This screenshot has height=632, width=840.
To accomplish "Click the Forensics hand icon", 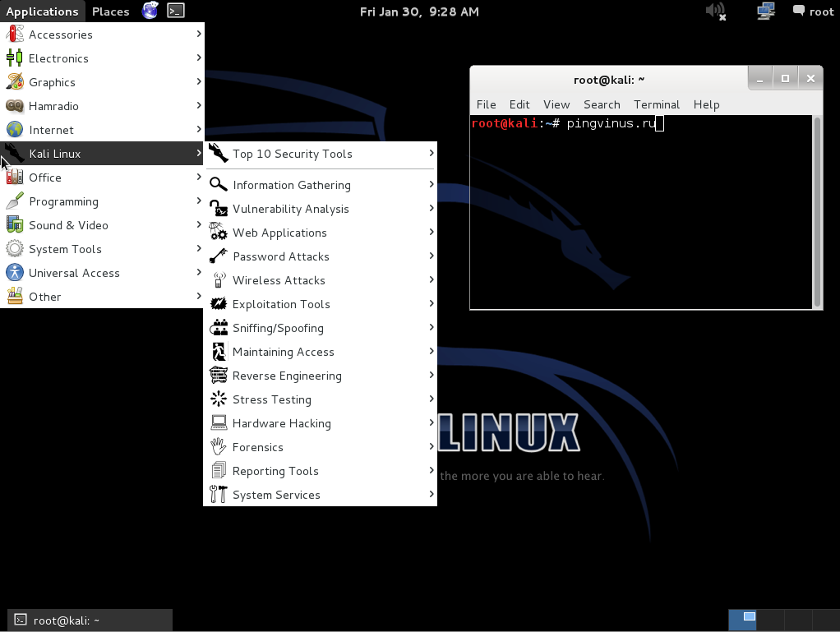I will pyautogui.click(x=218, y=447).
